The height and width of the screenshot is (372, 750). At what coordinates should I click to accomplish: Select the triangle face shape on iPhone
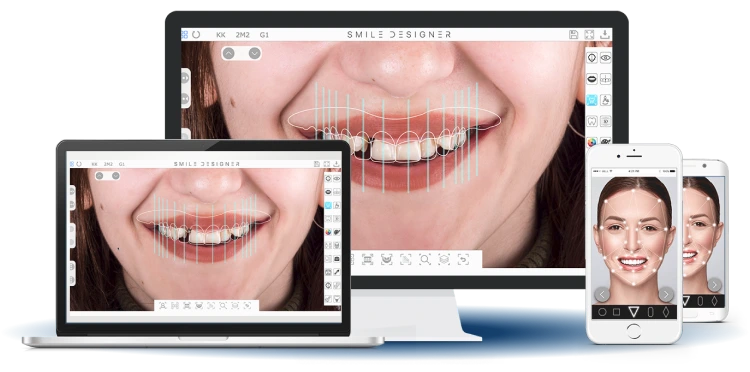coord(633,312)
